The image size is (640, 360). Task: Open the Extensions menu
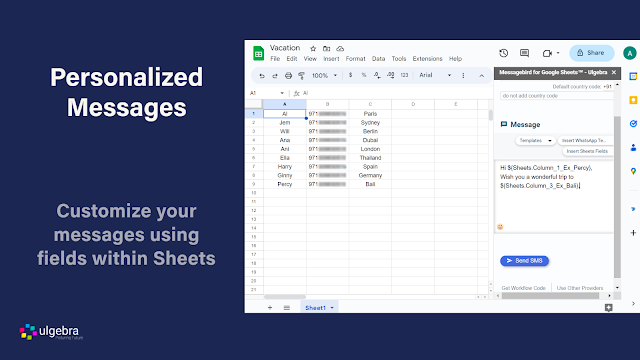tap(427, 59)
